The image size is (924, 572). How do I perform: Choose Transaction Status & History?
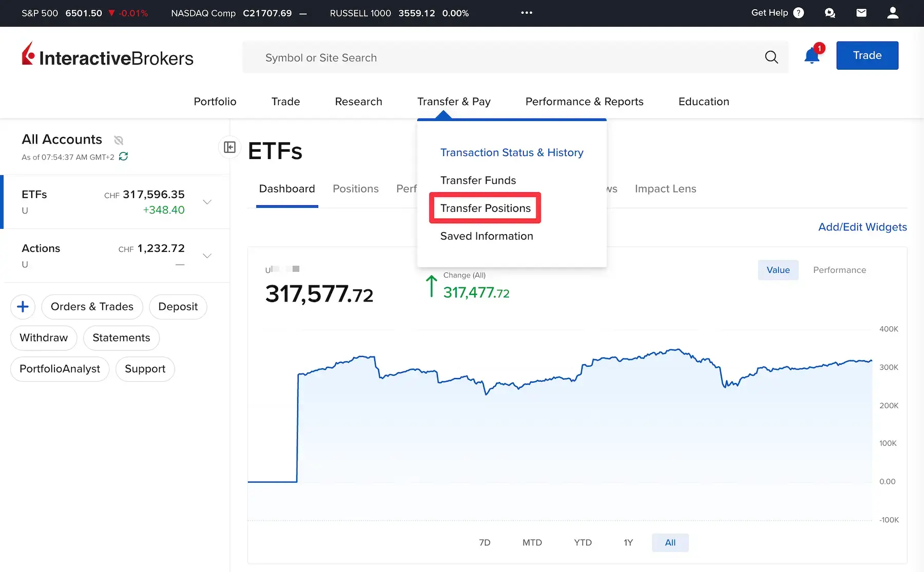512,152
